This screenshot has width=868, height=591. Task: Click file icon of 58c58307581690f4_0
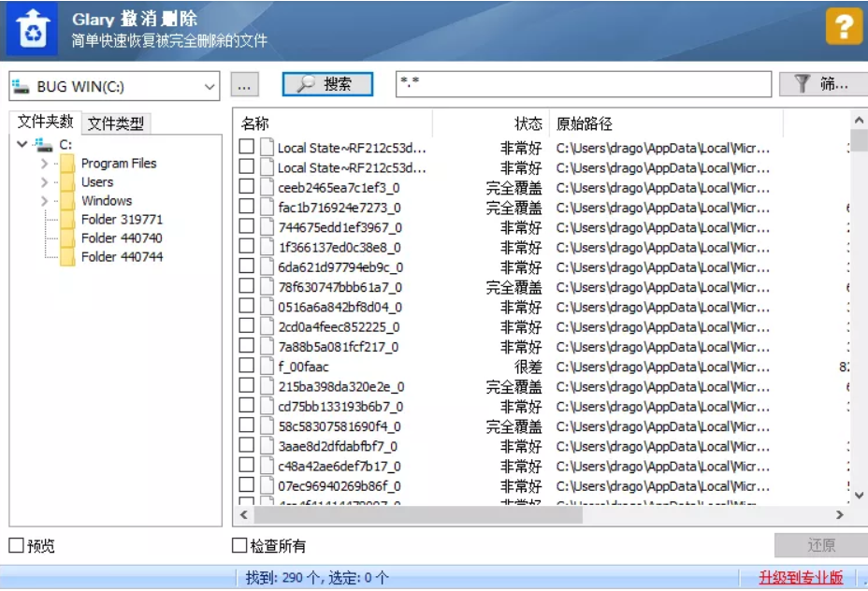[267, 426]
